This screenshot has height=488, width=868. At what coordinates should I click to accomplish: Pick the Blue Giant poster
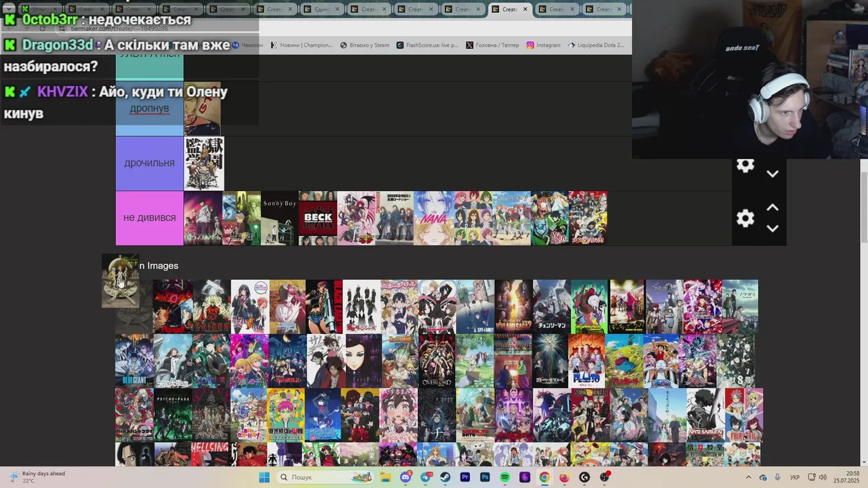(134, 361)
